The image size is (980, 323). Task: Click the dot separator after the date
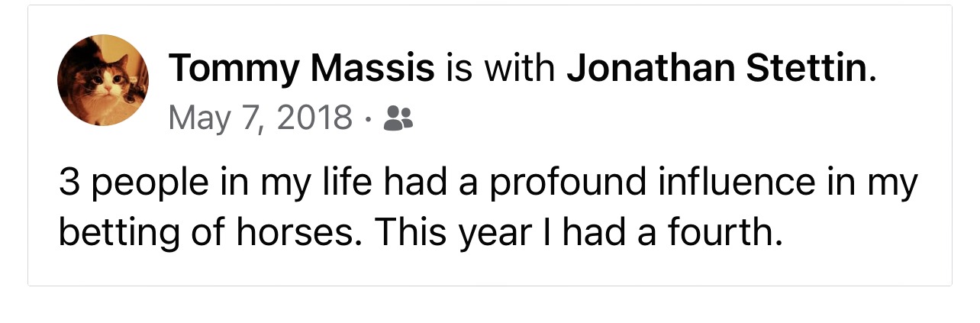[x=368, y=118]
